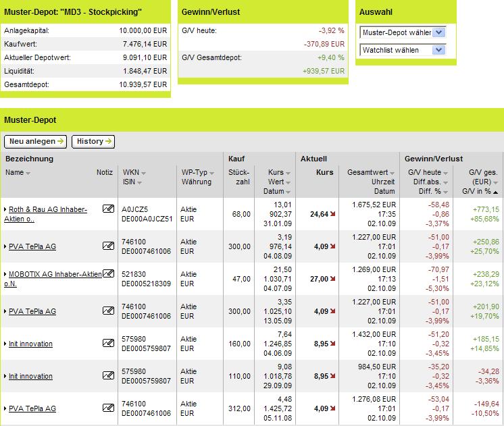Click loss value -10,50%

(485, 413)
